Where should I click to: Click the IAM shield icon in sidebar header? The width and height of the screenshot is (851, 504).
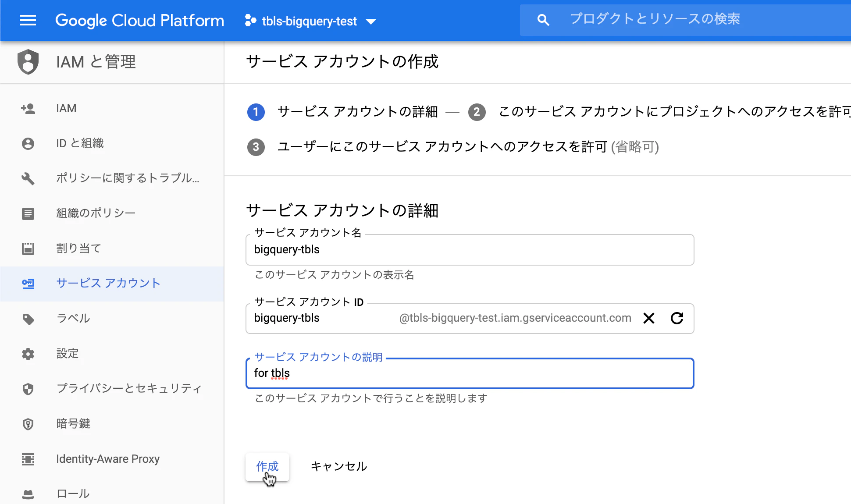coord(28,62)
